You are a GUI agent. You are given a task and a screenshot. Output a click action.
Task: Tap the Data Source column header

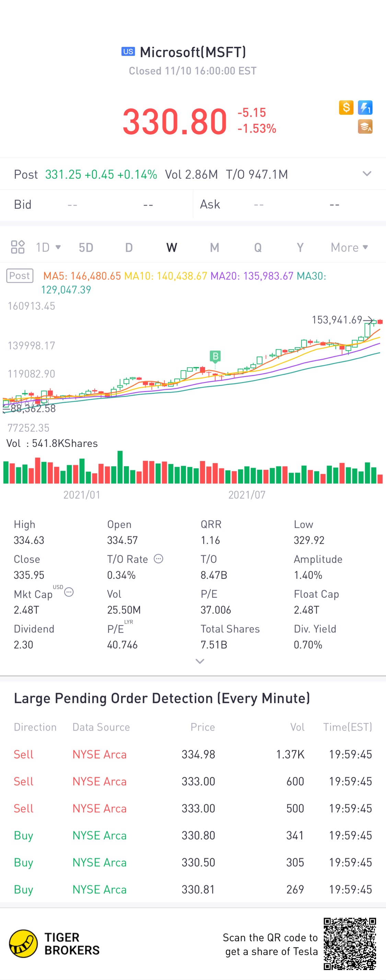pyautogui.click(x=101, y=727)
